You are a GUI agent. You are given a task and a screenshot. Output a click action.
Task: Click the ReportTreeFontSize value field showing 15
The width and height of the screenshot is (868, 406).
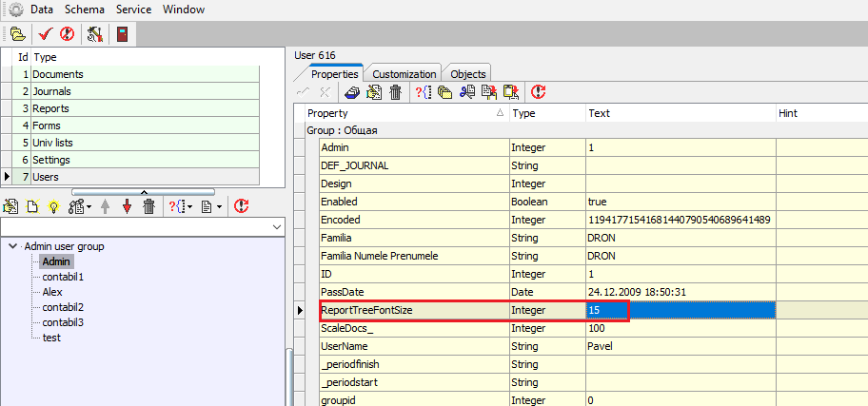(681, 311)
